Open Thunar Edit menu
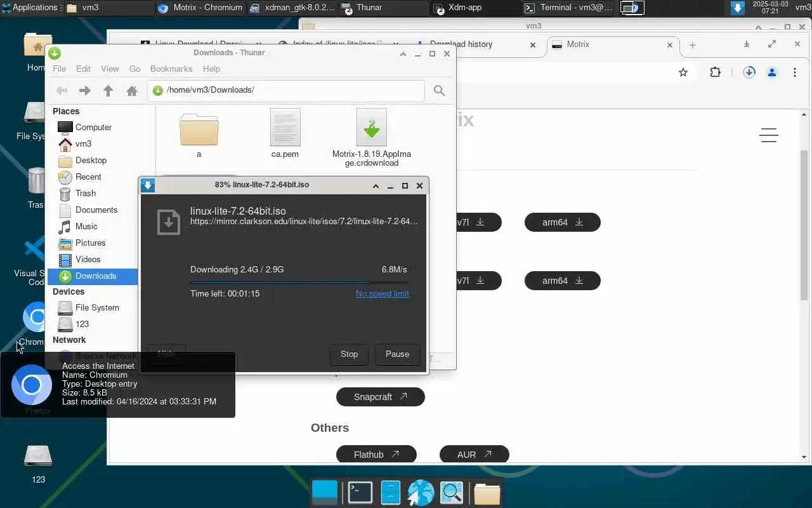The width and height of the screenshot is (812, 508). [83, 69]
